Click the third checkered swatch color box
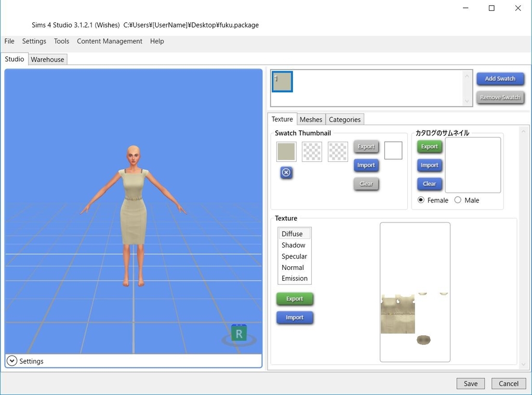Image resolution: width=532 pixels, height=395 pixels. coord(338,152)
